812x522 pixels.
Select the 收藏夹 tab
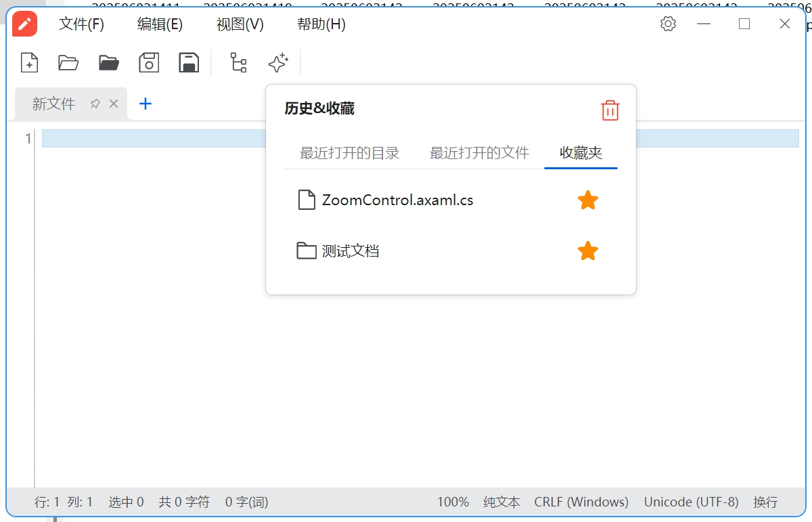click(x=581, y=153)
